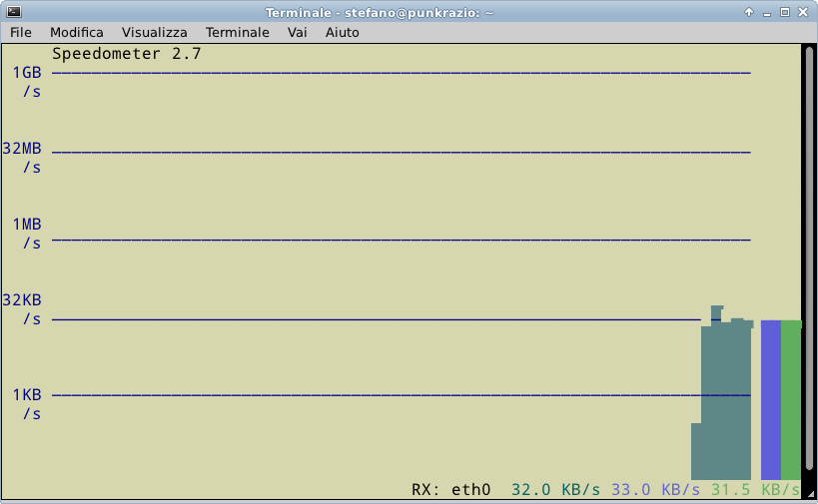
Task: Click the window title text
Action: click(380, 13)
